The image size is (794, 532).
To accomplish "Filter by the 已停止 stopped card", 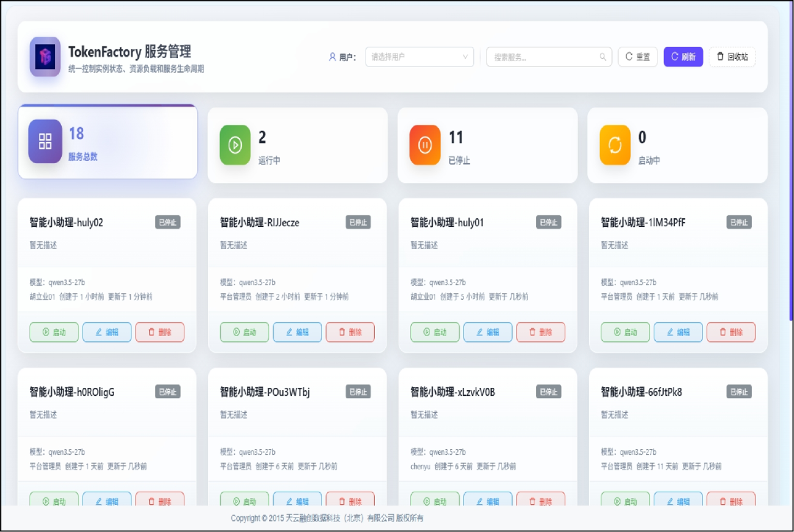I will pos(487,145).
